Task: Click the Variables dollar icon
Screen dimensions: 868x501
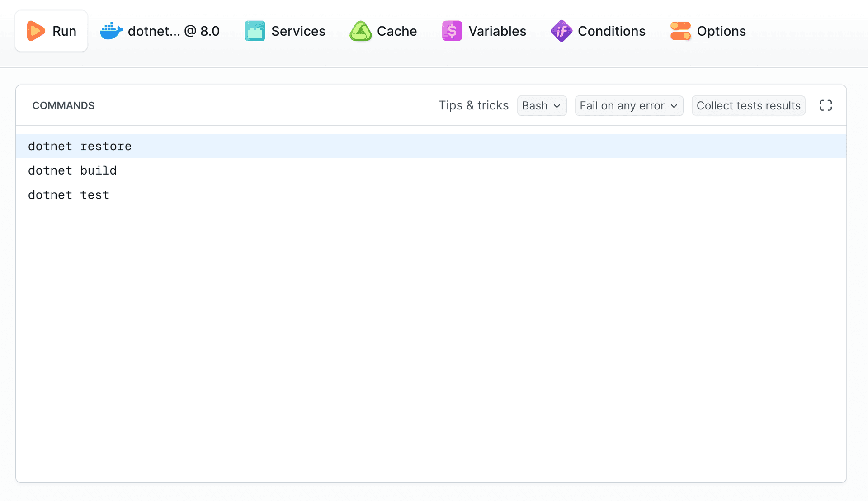Action: [452, 31]
